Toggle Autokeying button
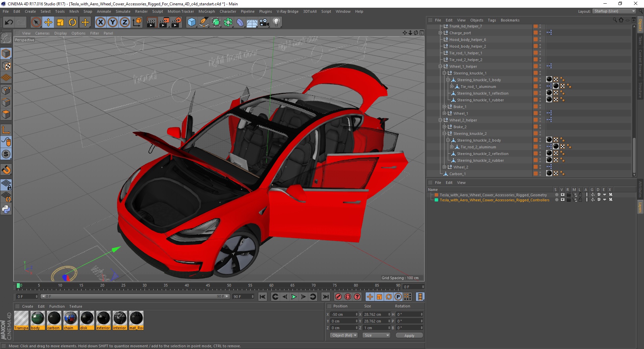 tap(348, 297)
